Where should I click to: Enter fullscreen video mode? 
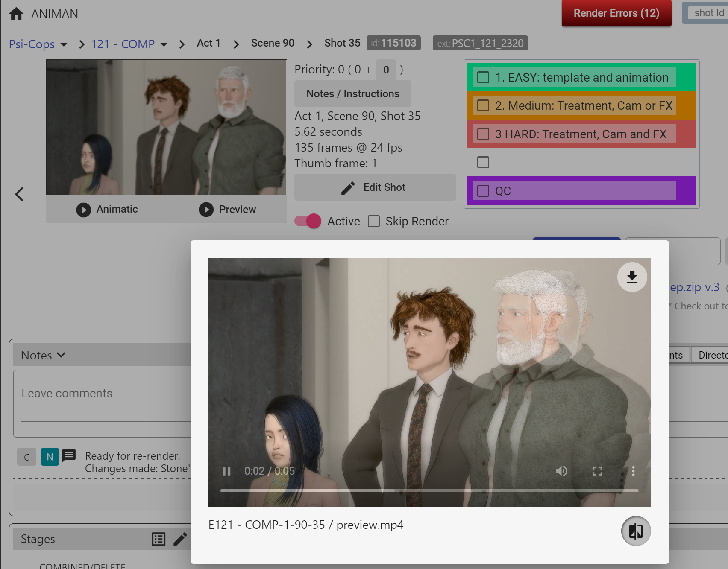click(597, 471)
